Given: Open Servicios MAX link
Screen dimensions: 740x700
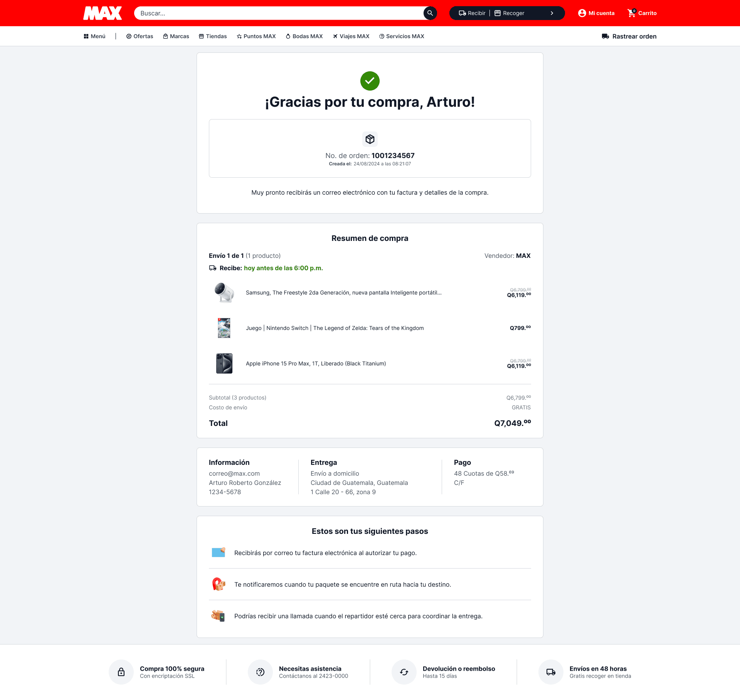Looking at the screenshot, I should 402,36.
